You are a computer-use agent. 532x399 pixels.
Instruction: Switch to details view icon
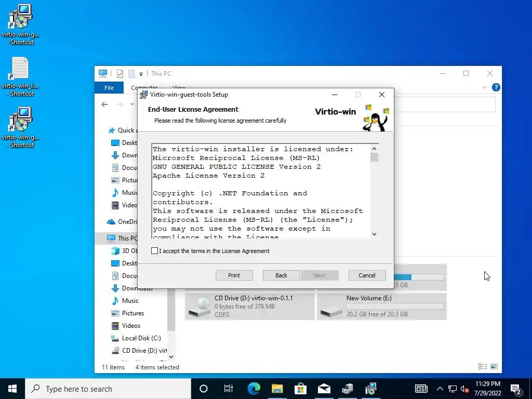point(483,366)
